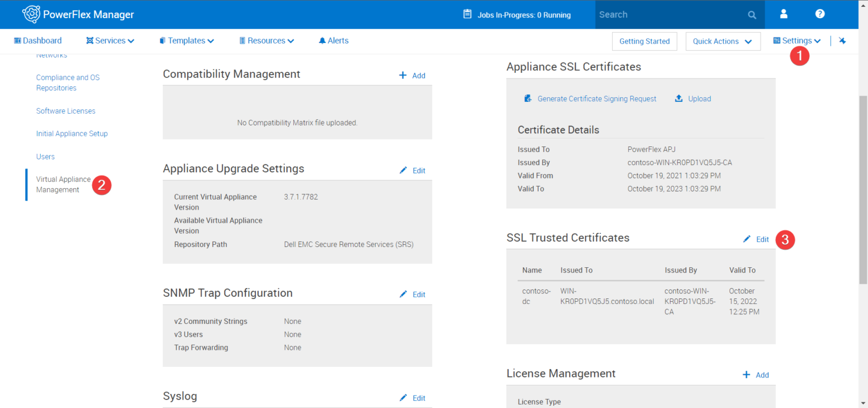Open the Settings dropdown menu

pyautogui.click(x=796, y=40)
